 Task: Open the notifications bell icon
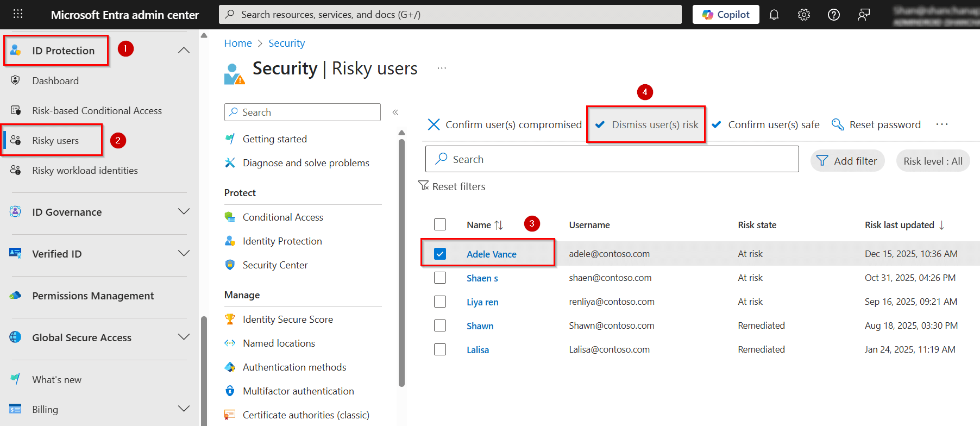(774, 15)
